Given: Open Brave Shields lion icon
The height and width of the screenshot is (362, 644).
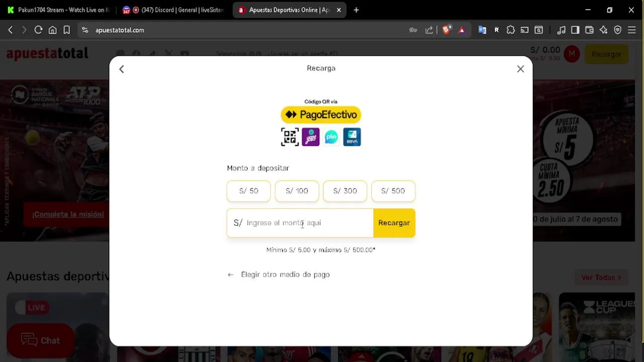Looking at the screenshot, I should click(x=446, y=30).
